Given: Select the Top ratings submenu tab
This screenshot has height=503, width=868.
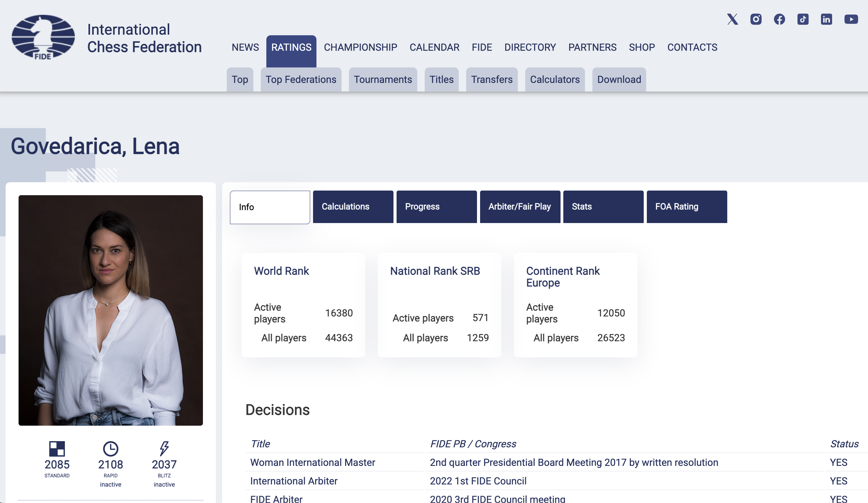Looking at the screenshot, I should [x=240, y=80].
